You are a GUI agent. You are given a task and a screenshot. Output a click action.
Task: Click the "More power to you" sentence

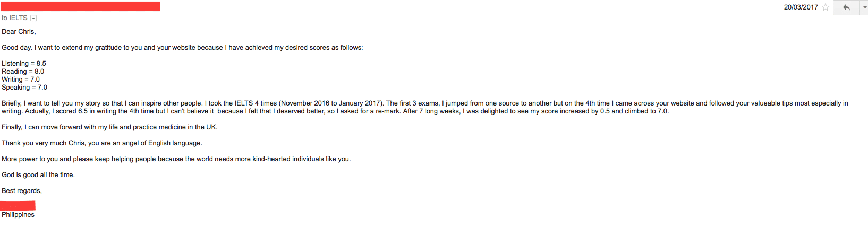[x=176, y=159]
